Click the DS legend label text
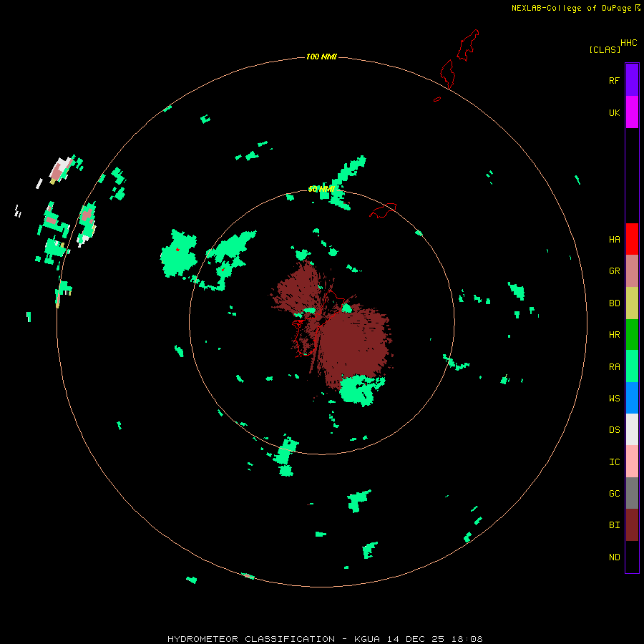 click(614, 430)
